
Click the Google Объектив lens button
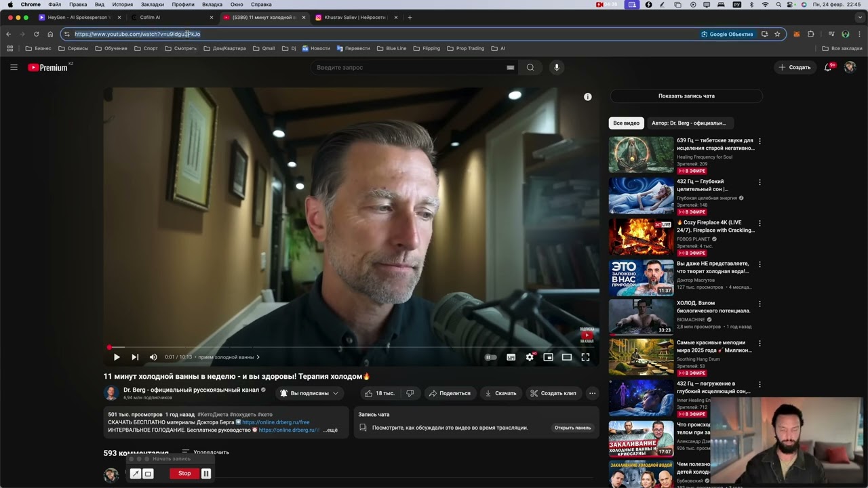tap(727, 34)
